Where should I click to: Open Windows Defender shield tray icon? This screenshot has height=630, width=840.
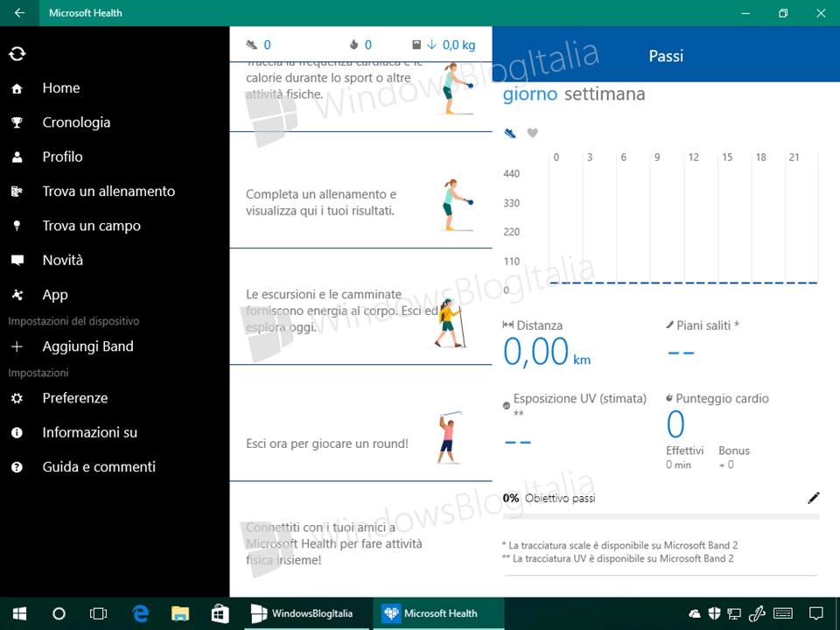tap(714, 613)
